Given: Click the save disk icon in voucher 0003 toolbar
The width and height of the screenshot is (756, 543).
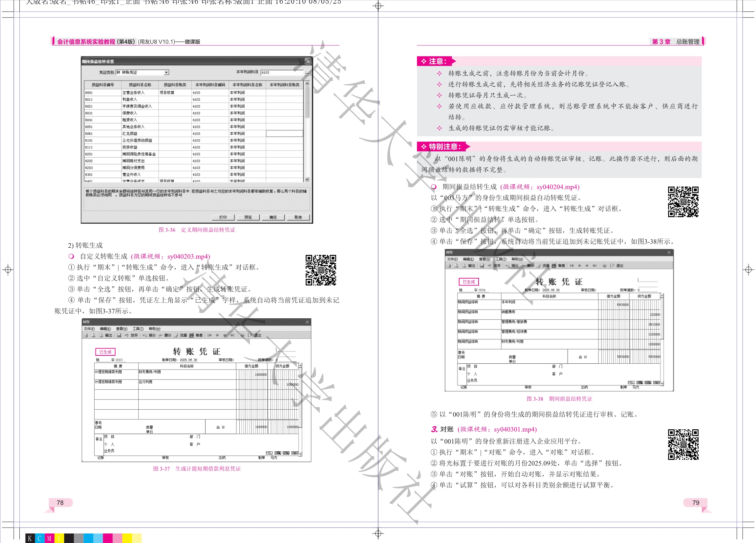Looking at the screenshot, I should tap(119, 335).
